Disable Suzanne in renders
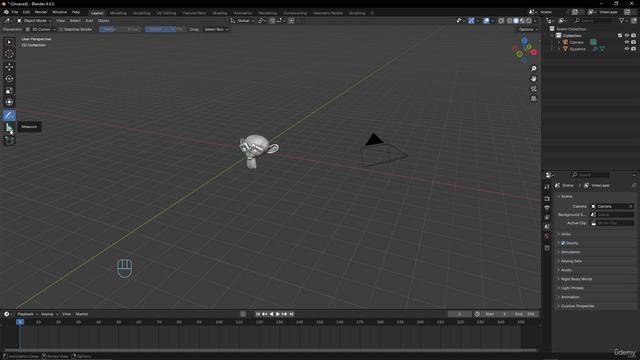Viewport: 640px width, 360px height. tap(633, 49)
